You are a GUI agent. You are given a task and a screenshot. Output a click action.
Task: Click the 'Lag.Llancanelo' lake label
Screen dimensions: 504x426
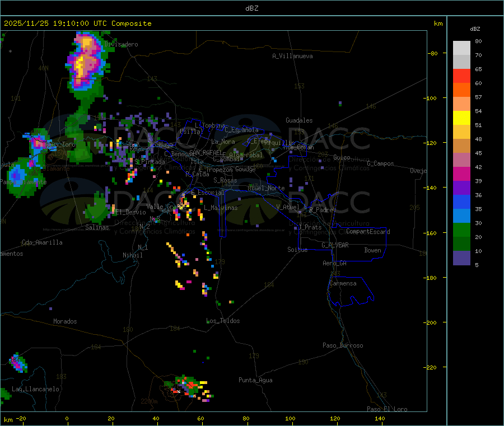click(35, 389)
